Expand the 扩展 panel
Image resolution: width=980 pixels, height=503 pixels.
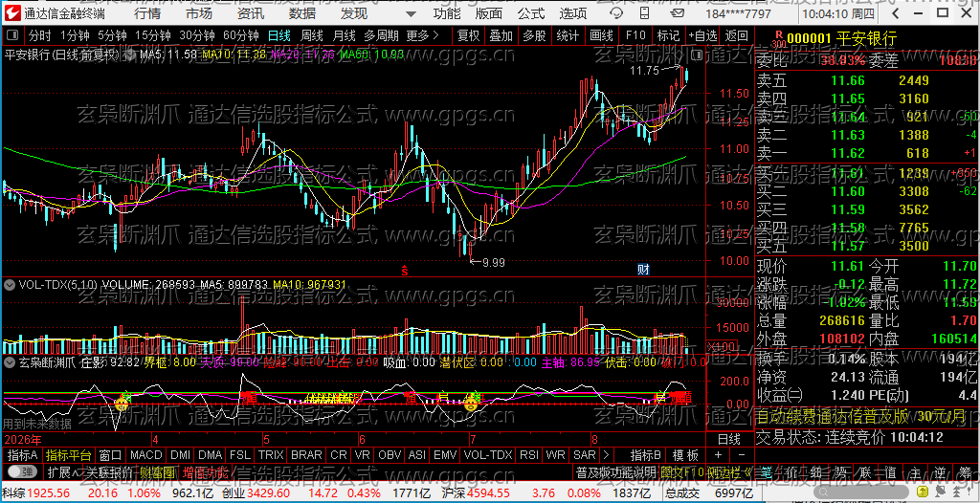(x=64, y=471)
